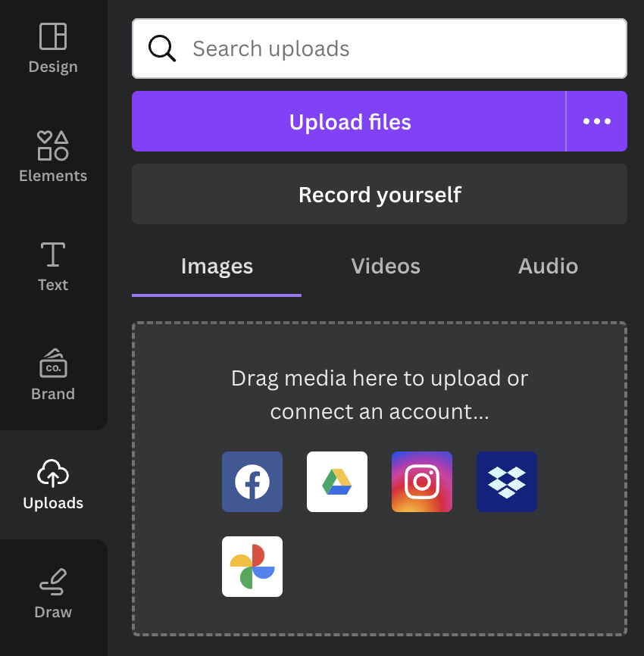Connect Google Drive for uploads
The width and height of the screenshot is (644, 656).
337,482
